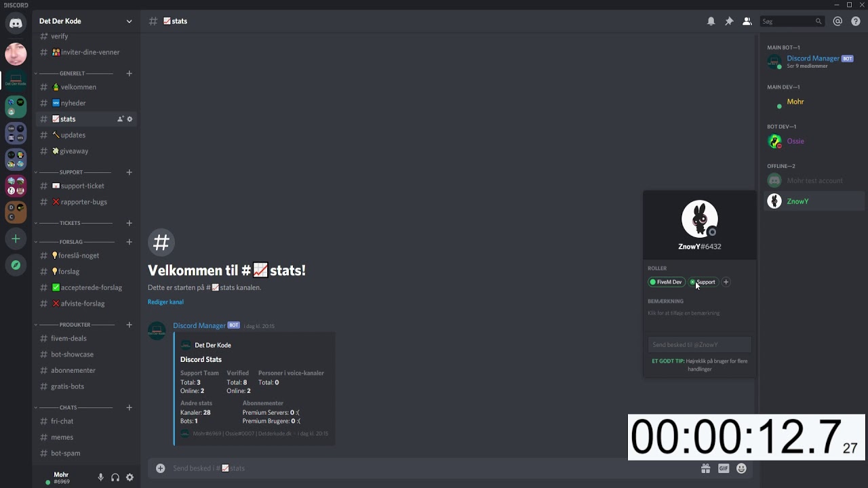This screenshot has height=488, width=868.
Task: Add role plus button in ZnowY popup
Action: click(726, 282)
